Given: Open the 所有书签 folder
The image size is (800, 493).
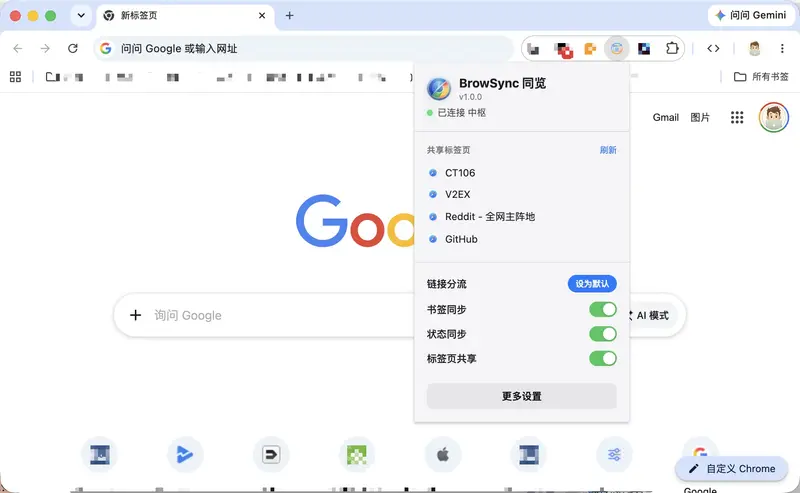Looking at the screenshot, I should click(761, 77).
